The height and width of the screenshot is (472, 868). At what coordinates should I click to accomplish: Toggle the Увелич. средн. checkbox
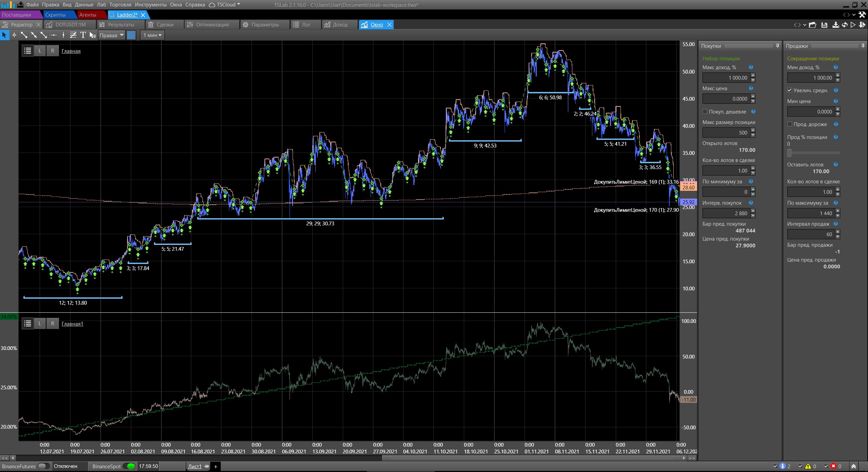[790, 90]
